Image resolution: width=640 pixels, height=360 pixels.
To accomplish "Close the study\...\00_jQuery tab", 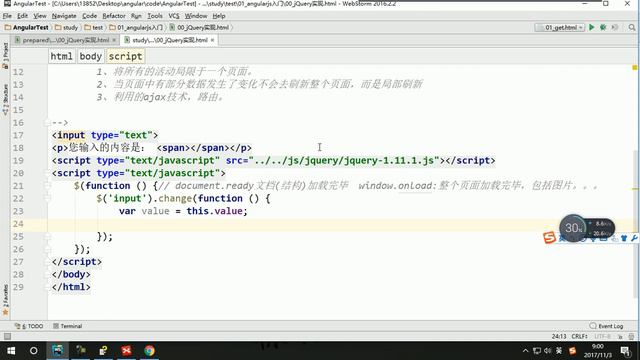I will coord(213,40).
